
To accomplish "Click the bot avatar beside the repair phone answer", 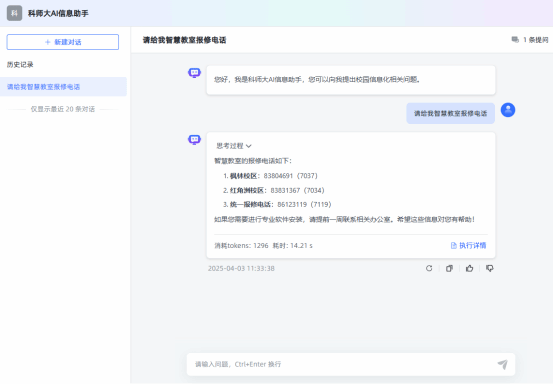I will 194,140.
